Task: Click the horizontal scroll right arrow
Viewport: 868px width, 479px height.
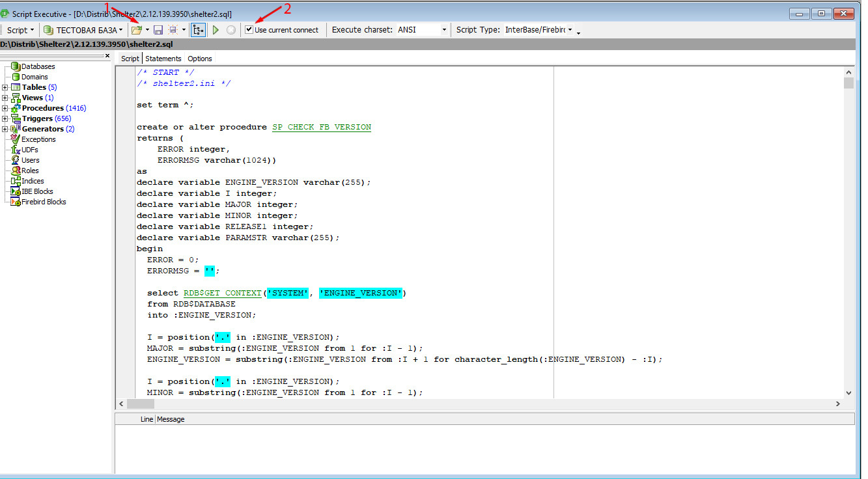Action: pos(838,404)
